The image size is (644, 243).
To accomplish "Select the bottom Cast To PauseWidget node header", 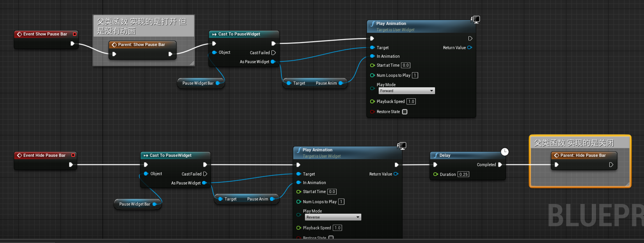I will pyautogui.click(x=175, y=155).
